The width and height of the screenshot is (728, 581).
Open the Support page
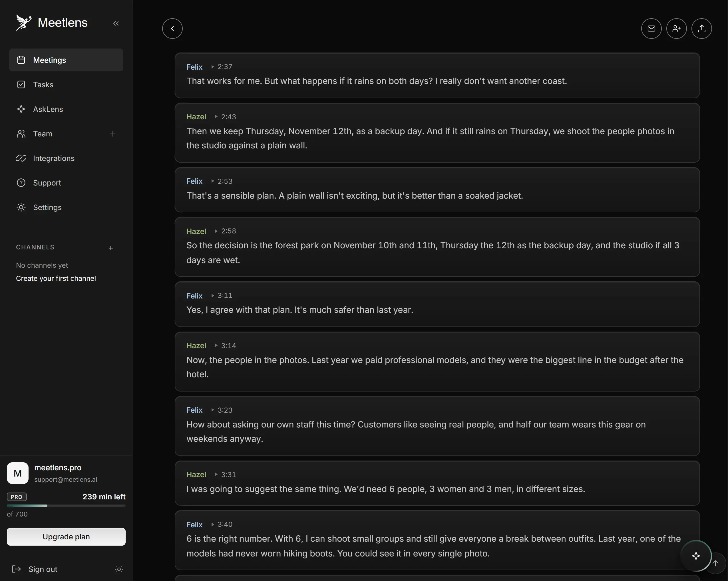click(x=66, y=183)
